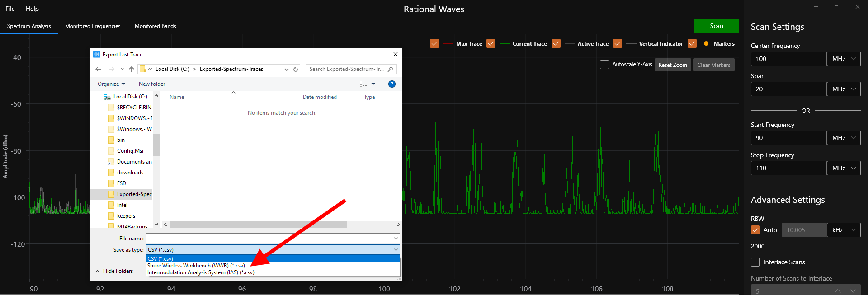Click the search magnifier icon
The image size is (868, 295).
pos(391,69)
